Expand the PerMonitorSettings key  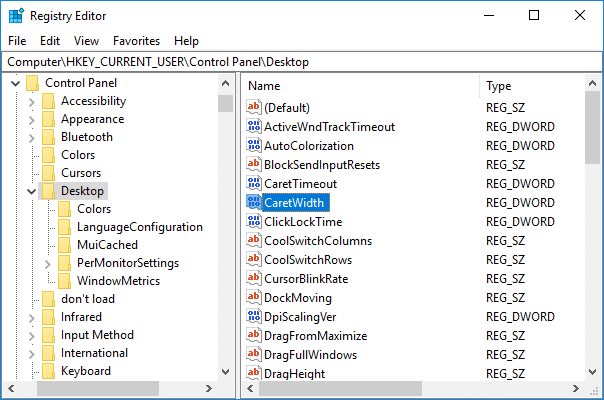click(x=48, y=263)
